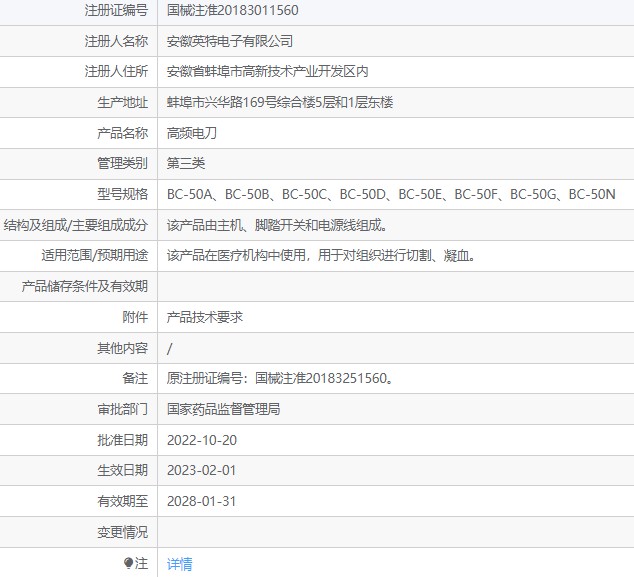This screenshot has width=634, height=577.
Task: Select expiry date 2028-01-31
Action: click(x=201, y=501)
